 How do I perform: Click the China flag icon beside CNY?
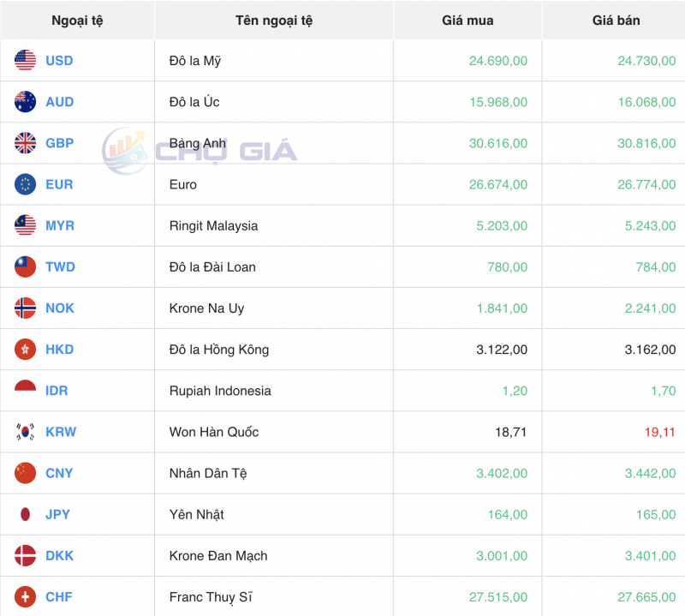pos(23,473)
